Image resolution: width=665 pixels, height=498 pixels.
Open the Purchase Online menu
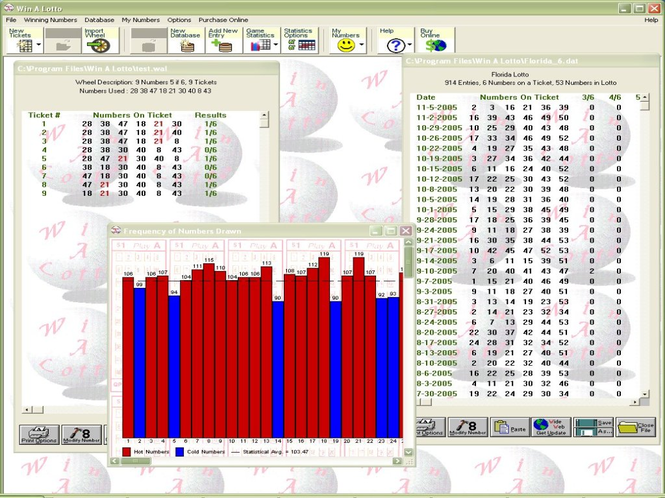223,20
